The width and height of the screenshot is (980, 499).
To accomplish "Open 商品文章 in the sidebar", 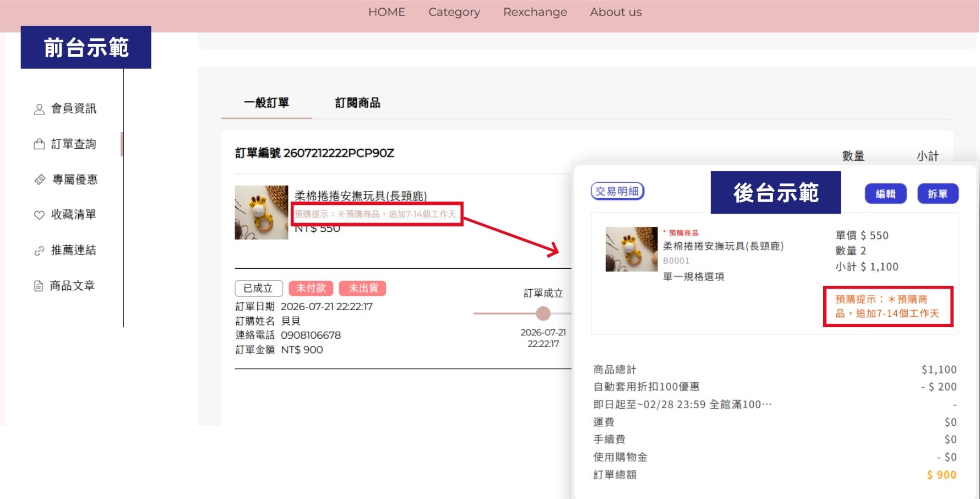I will pos(73,286).
